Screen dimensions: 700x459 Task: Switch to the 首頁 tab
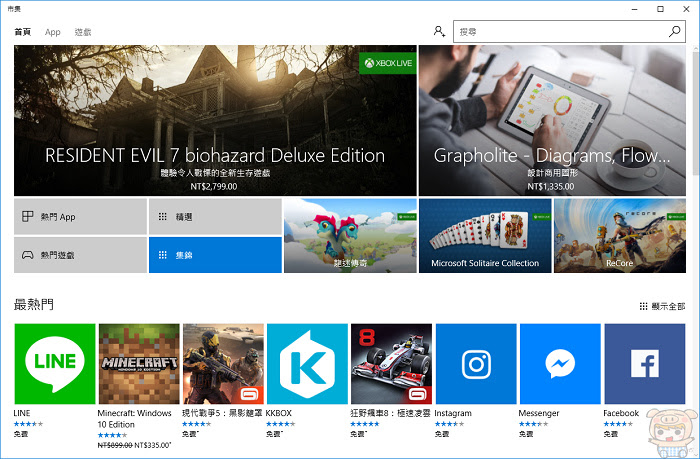coord(22,32)
